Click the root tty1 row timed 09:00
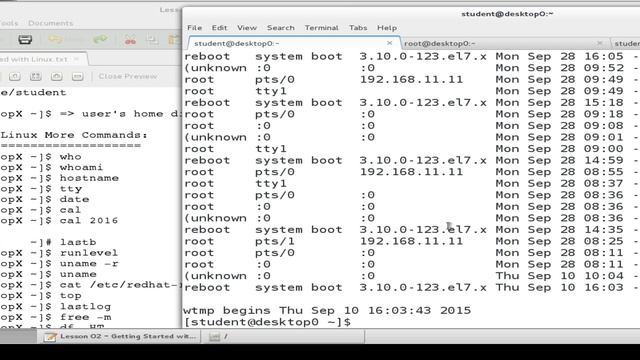Image resolution: width=640 pixels, height=360 pixels. pyautogui.click(x=411, y=149)
